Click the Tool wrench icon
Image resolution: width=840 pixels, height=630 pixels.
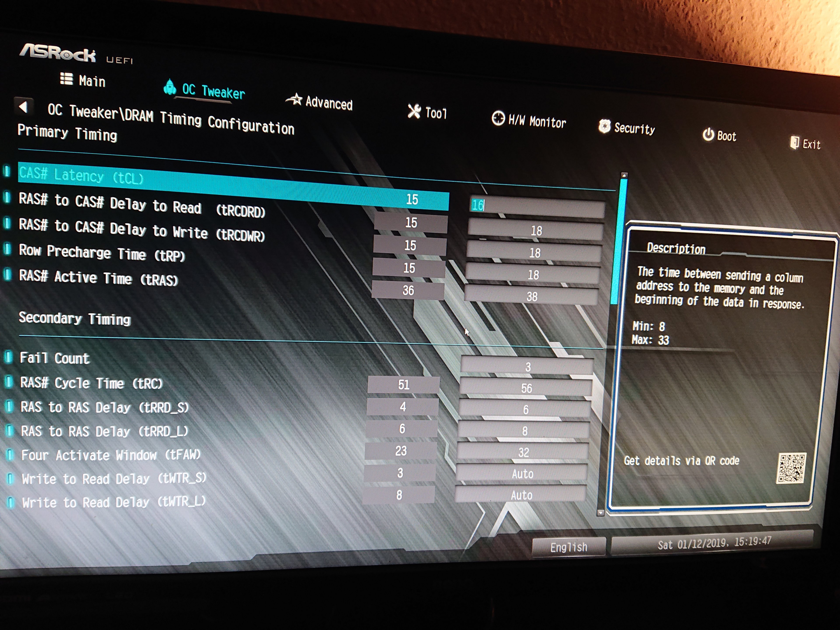tap(414, 111)
